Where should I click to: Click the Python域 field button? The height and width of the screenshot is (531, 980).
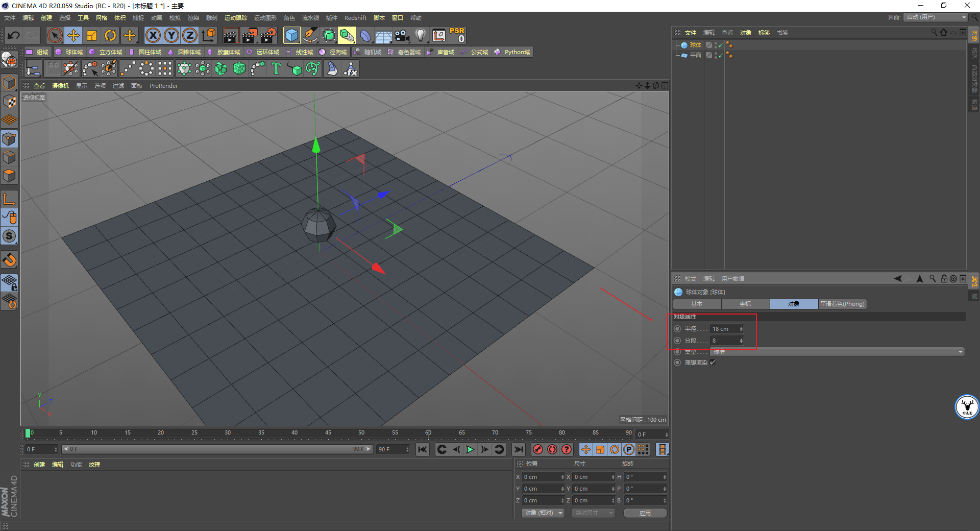[x=512, y=52]
